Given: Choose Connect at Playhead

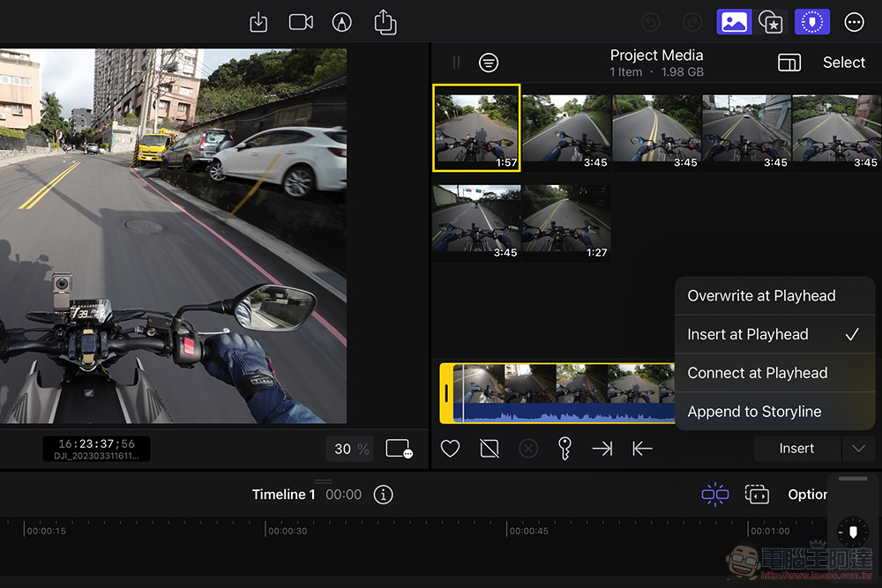Looking at the screenshot, I should click(x=774, y=373).
